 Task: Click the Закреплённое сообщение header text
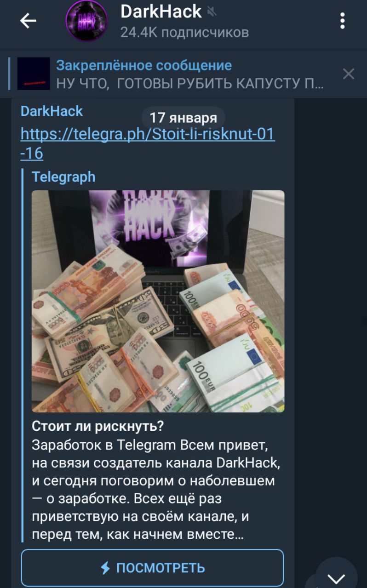(144, 65)
